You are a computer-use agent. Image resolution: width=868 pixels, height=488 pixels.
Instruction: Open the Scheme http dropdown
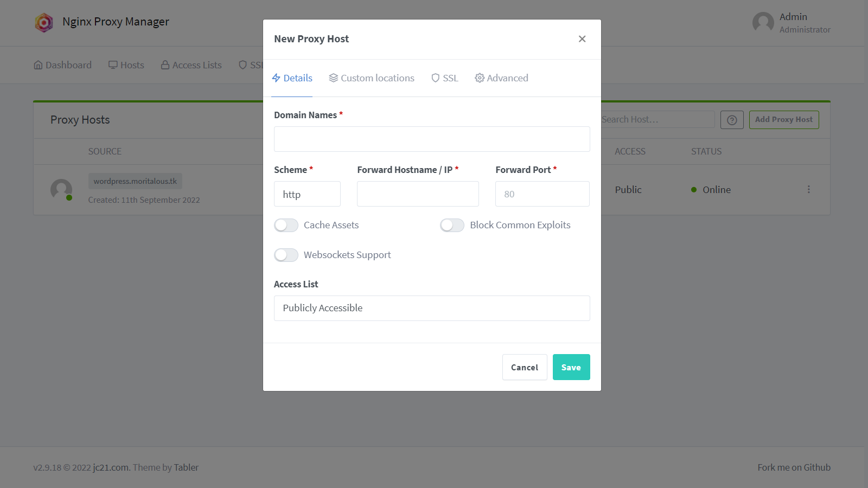[307, 194]
